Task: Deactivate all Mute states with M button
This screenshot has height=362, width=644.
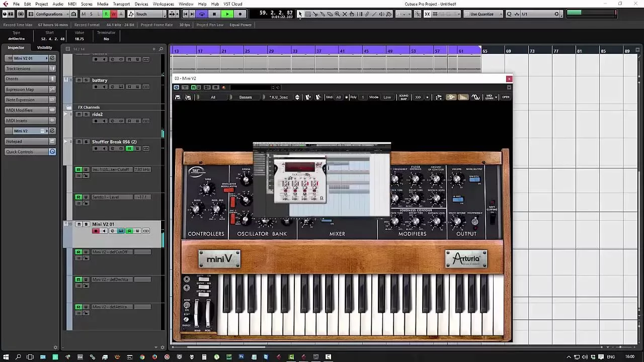Action: [x=84, y=14]
